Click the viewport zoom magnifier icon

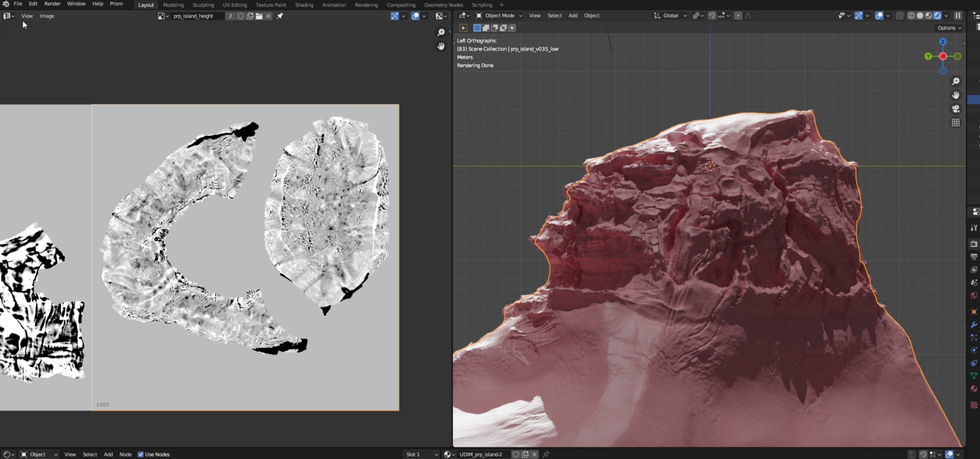(955, 81)
